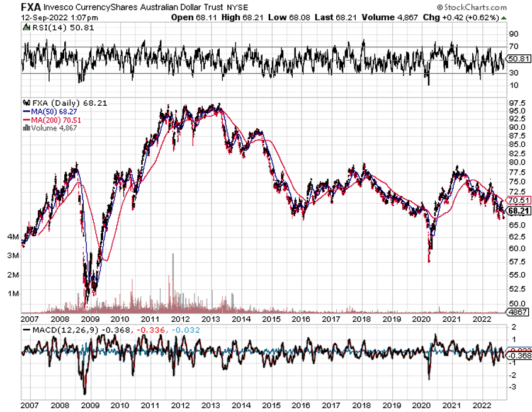Viewport: 532px width, 412px height.
Task: Click the FXA ticker symbol heading
Action: 31,7
